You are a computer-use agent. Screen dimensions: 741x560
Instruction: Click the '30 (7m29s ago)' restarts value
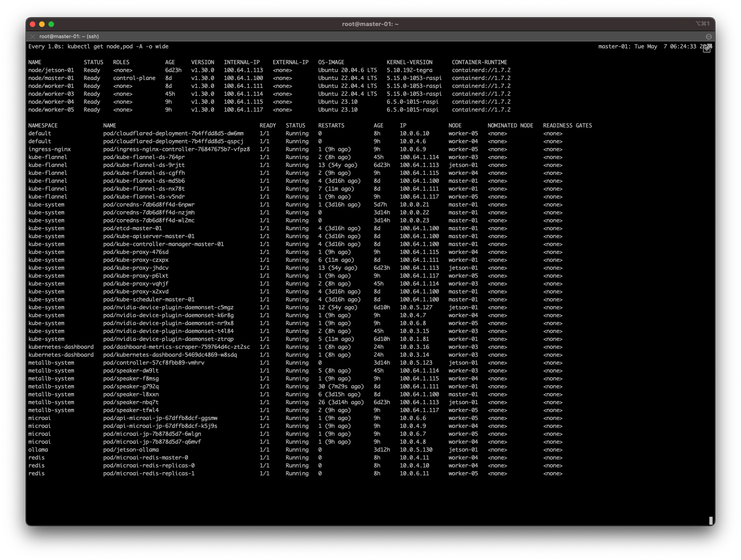pyautogui.click(x=341, y=387)
